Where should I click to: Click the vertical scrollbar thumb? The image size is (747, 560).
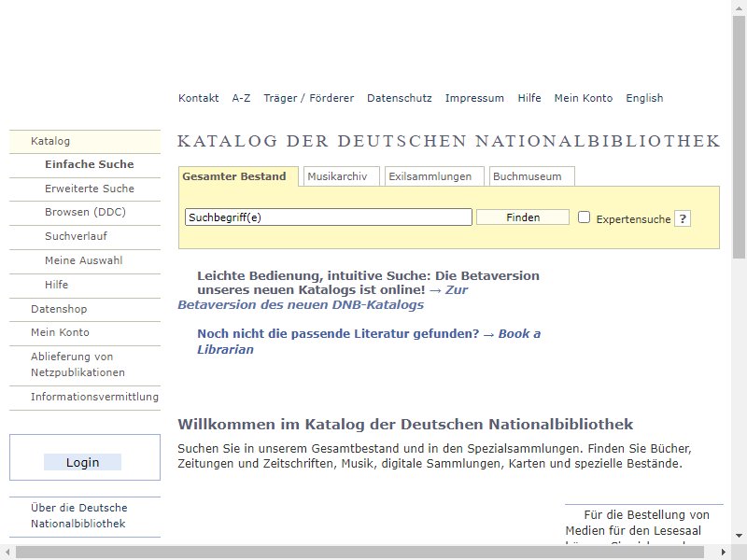tap(739, 137)
